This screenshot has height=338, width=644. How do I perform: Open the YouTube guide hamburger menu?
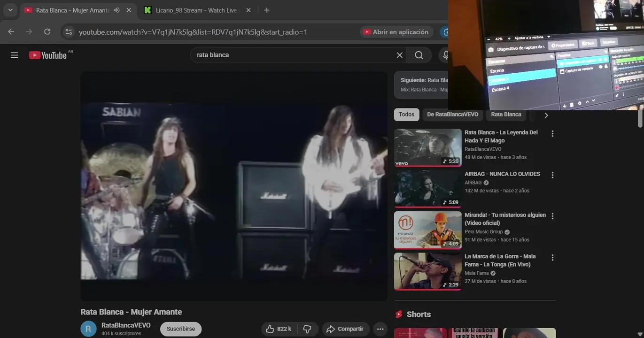(15, 55)
